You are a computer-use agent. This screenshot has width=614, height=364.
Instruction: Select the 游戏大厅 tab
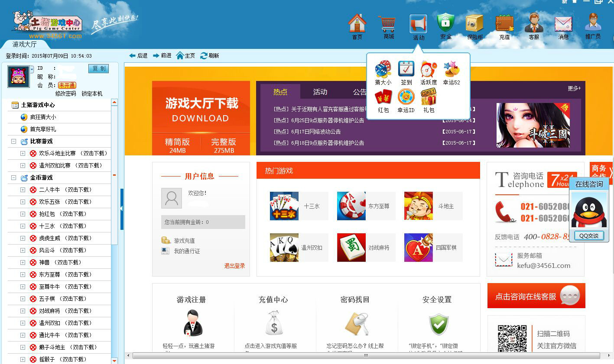coord(24,44)
